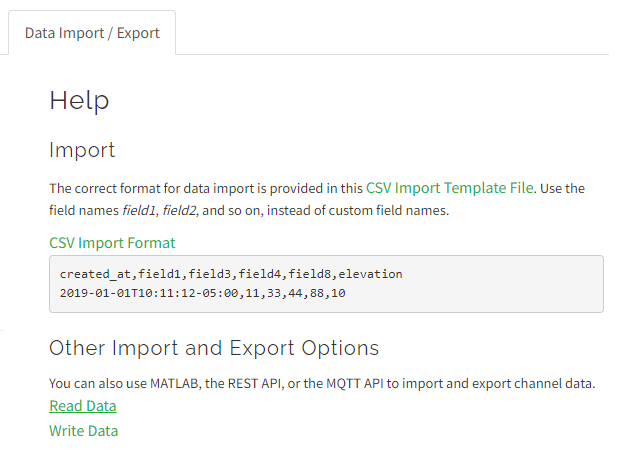Open the Data Import / Export tab

pos(92,33)
